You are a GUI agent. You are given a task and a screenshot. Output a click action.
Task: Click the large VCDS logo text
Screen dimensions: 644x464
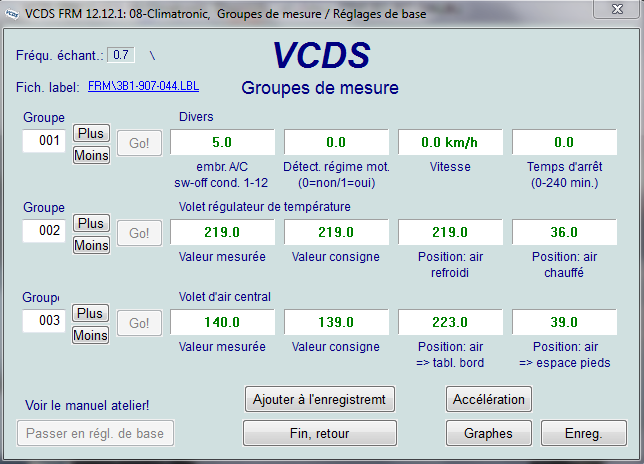(321, 55)
